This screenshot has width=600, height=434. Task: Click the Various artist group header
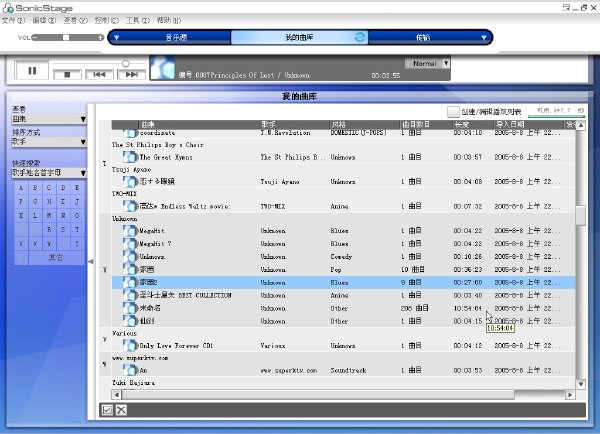click(124, 333)
